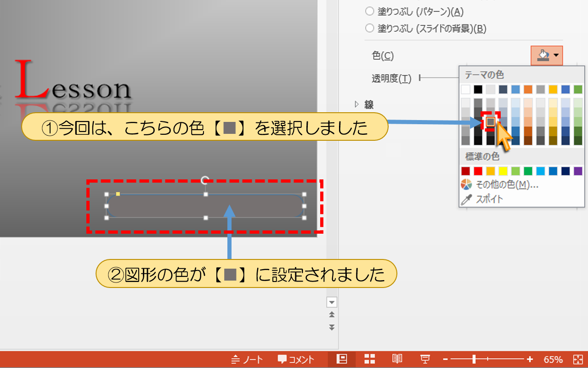Pick the gold theme swatch in top row
The width and height of the screenshot is (588, 368).
click(x=553, y=89)
